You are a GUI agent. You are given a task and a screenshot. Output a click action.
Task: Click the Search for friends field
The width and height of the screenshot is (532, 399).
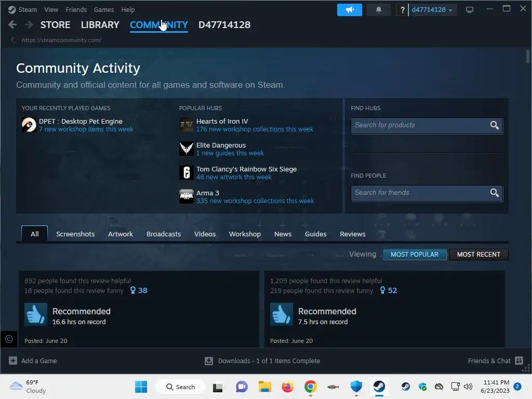(x=427, y=193)
